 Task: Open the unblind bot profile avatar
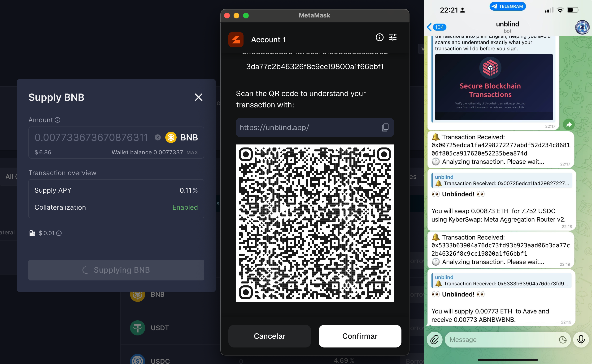(x=582, y=27)
